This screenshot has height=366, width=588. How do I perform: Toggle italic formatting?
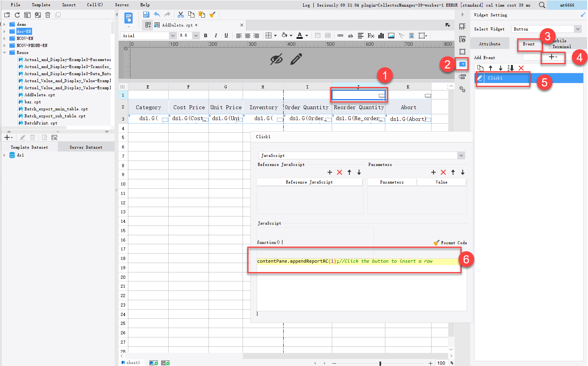[216, 36]
